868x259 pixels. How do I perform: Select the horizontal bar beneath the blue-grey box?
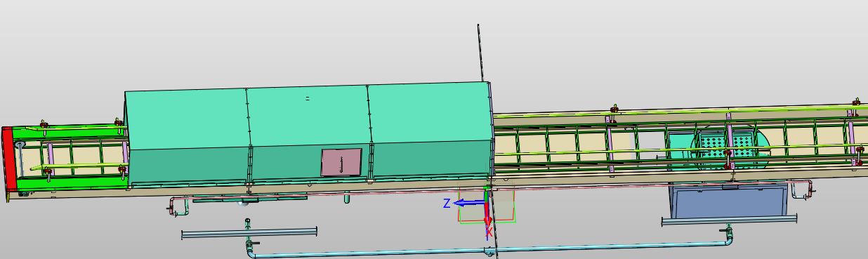729,220
